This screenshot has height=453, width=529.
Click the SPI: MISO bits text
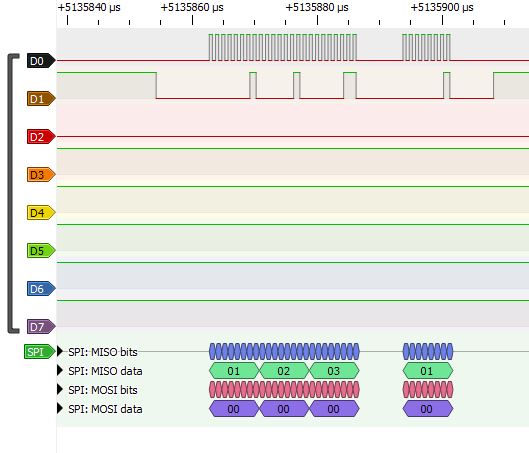(x=103, y=352)
